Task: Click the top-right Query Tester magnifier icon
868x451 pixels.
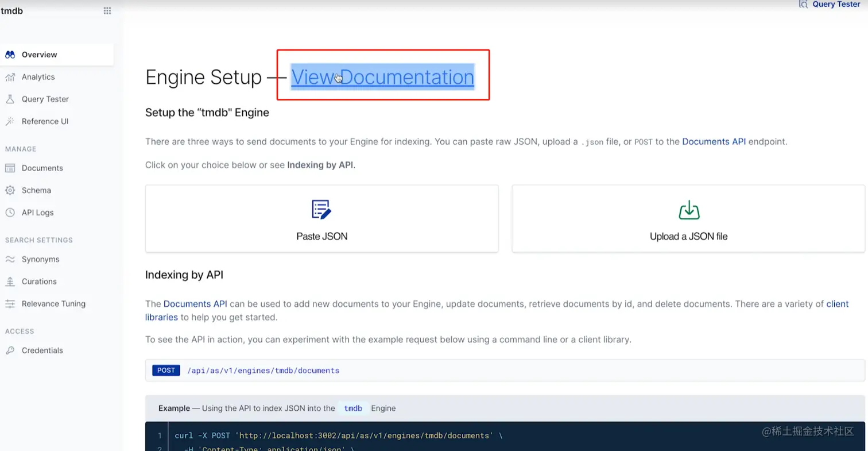Action: (x=803, y=4)
